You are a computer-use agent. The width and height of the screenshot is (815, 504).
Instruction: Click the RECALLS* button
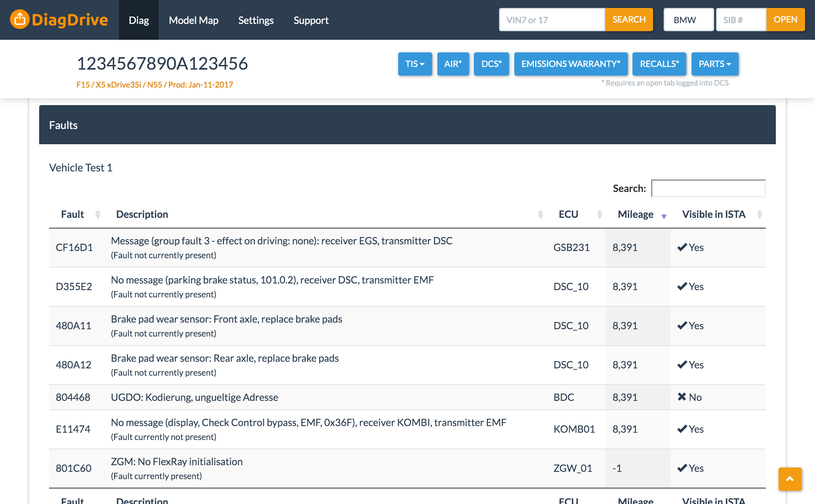coord(659,64)
